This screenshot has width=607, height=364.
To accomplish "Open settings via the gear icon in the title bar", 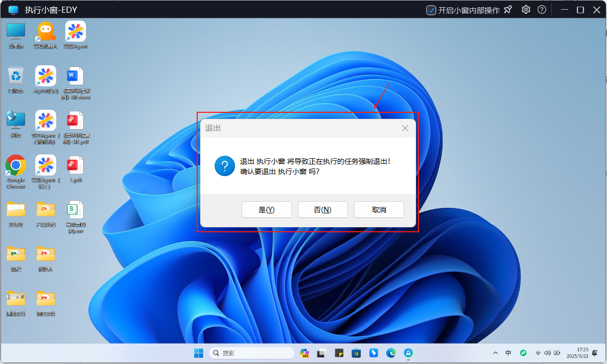I will pos(526,10).
